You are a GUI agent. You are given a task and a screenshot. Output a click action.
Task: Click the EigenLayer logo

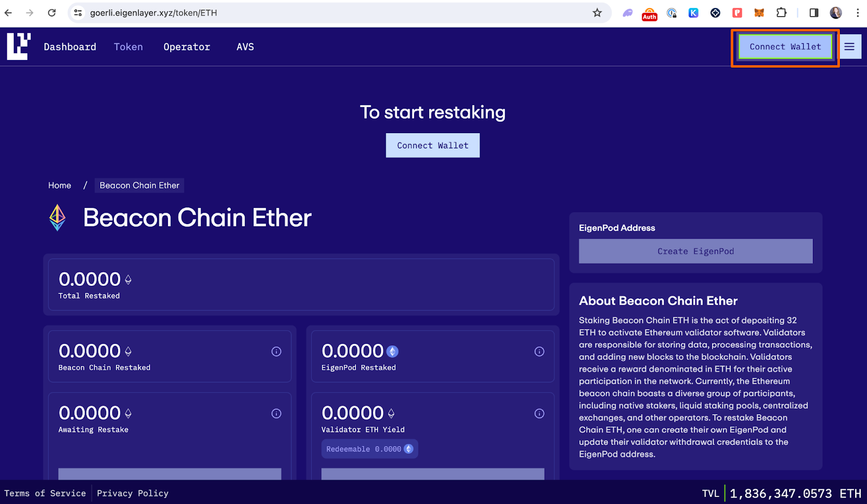tap(17, 47)
